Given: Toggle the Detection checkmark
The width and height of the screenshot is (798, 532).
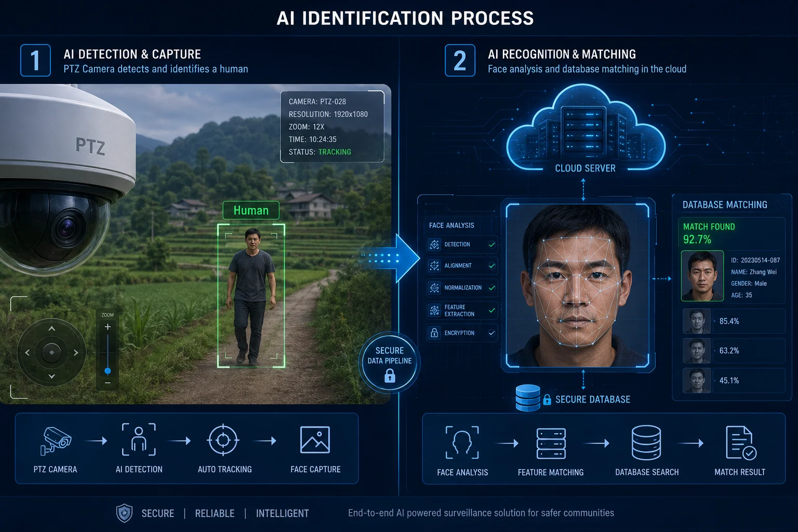Looking at the screenshot, I should (491, 244).
